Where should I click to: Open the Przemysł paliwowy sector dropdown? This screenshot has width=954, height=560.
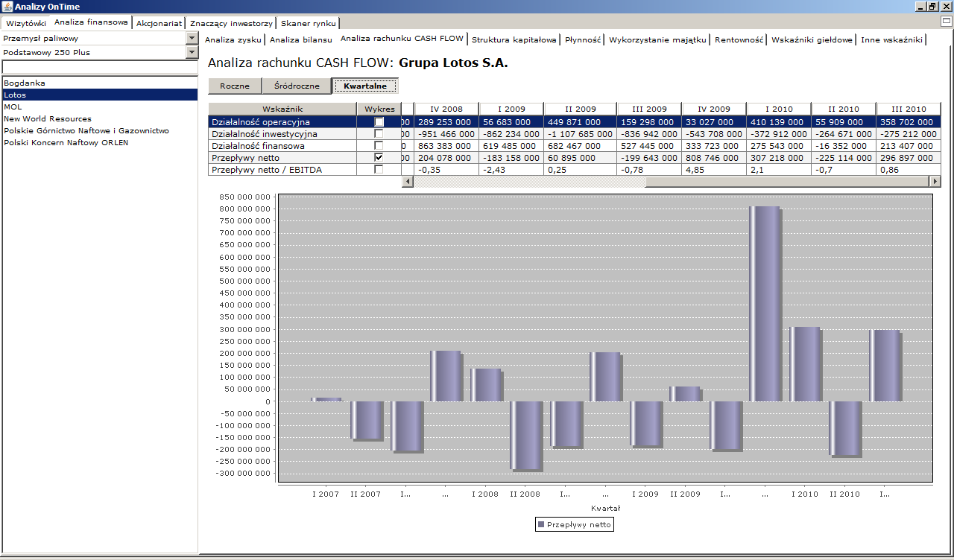click(x=192, y=38)
